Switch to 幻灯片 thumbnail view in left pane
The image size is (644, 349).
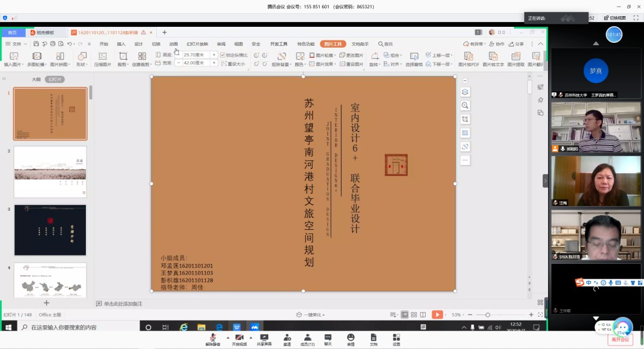coord(55,79)
